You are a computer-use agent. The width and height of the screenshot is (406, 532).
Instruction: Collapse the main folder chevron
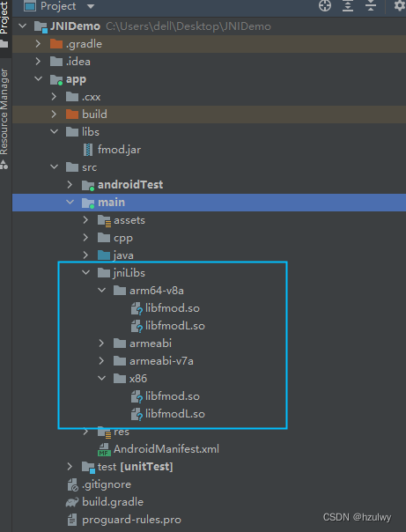(x=70, y=202)
